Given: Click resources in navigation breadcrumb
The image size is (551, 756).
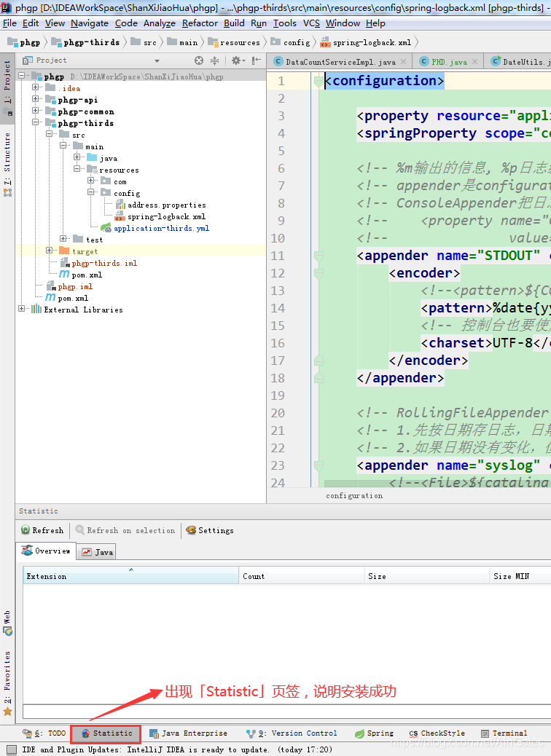Looking at the screenshot, I should point(234,42).
